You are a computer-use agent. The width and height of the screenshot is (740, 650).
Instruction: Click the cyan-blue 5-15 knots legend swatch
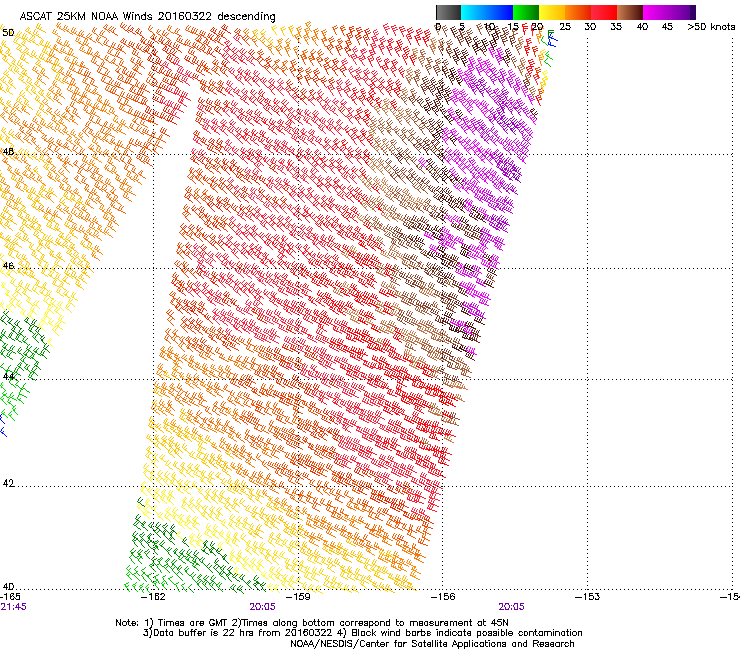coord(487,12)
